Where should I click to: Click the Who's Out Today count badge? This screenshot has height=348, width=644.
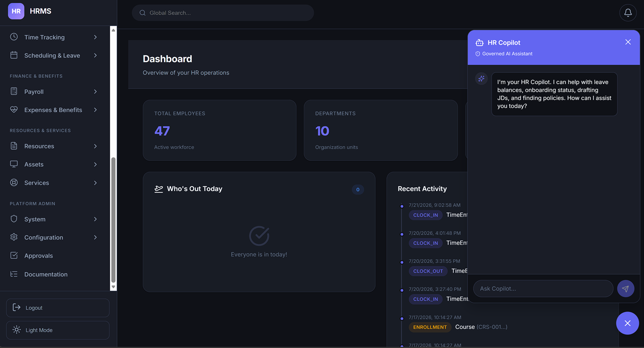(358, 189)
